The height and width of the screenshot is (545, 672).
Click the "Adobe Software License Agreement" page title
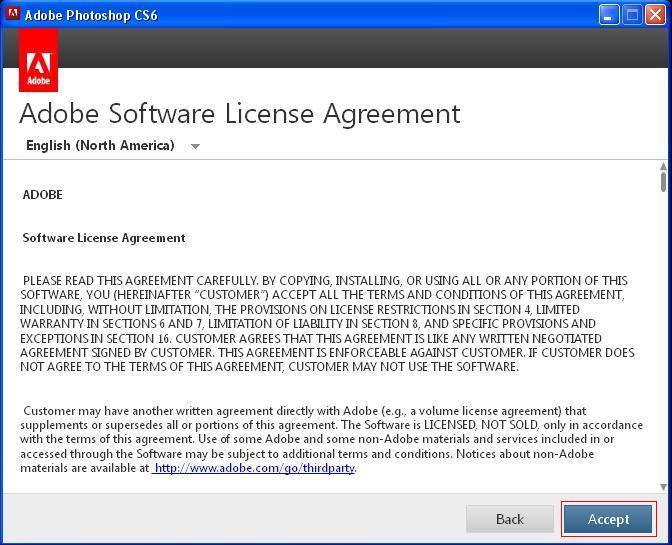240,114
